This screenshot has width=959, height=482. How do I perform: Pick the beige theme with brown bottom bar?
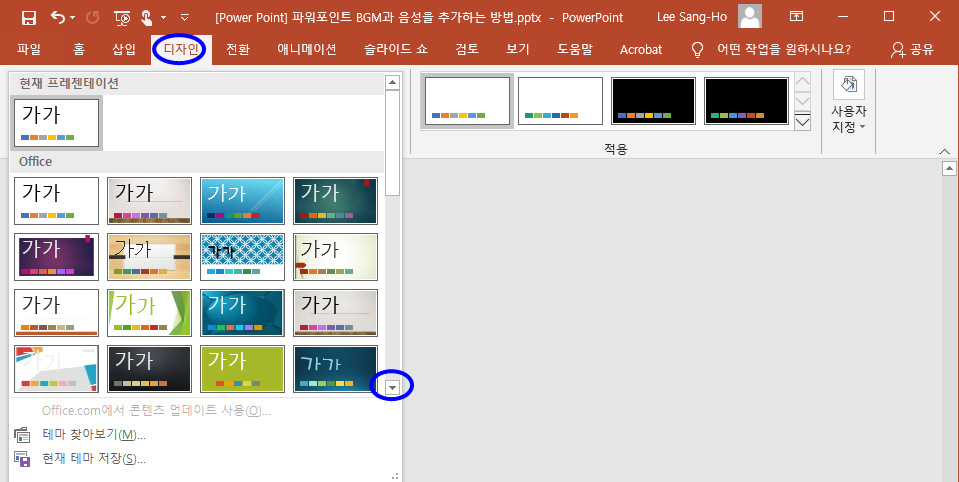click(335, 313)
